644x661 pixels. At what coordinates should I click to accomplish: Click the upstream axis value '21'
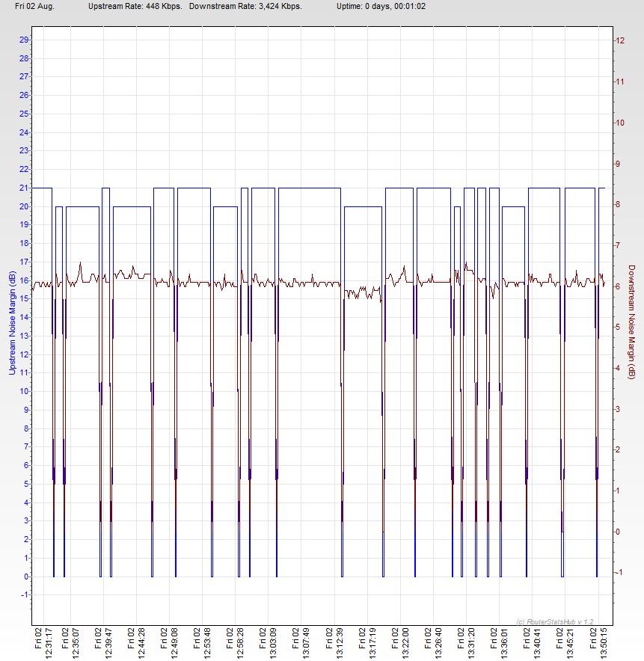[24, 188]
